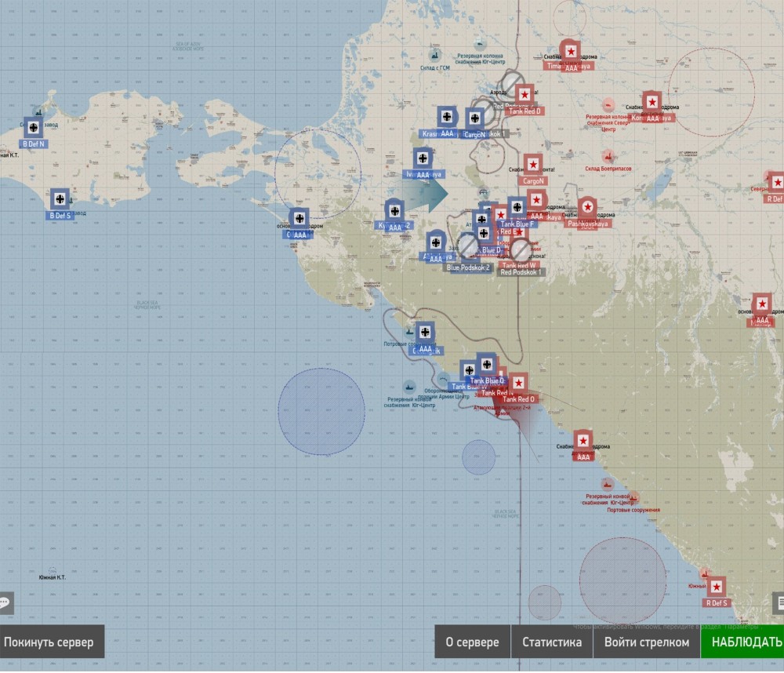
Task: Click the green 'НАБЛЮДАТЬ' button
Action: click(x=742, y=642)
